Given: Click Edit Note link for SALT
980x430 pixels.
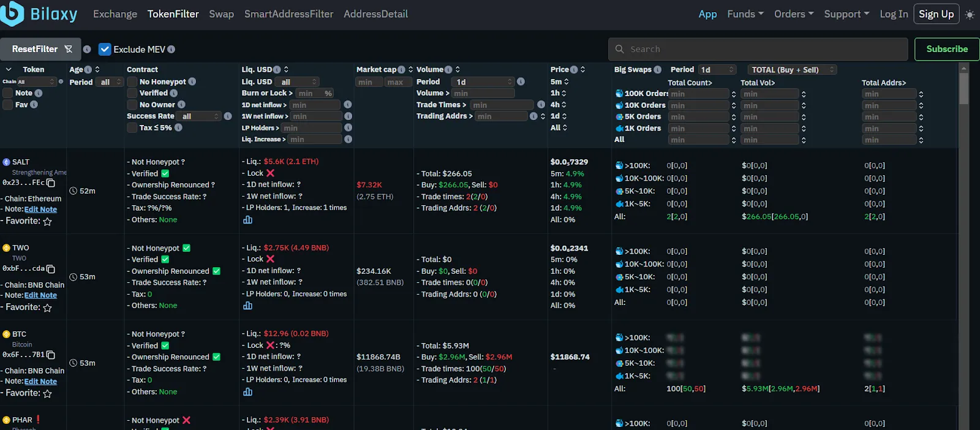Looking at the screenshot, I should [x=40, y=209].
